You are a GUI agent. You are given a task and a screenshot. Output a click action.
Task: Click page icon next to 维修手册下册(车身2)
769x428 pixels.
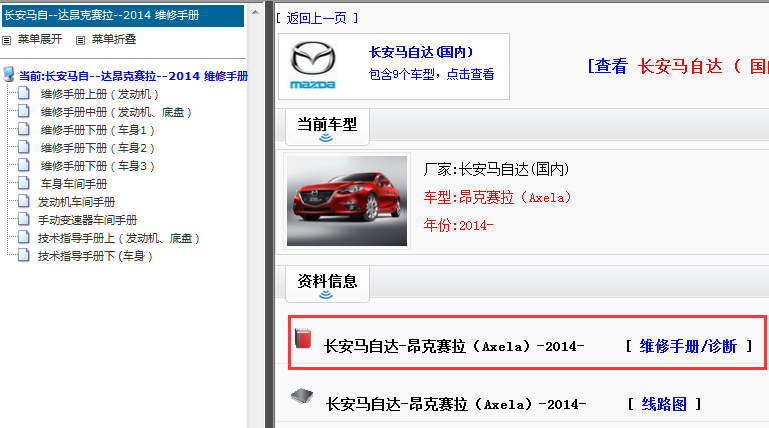coord(24,147)
